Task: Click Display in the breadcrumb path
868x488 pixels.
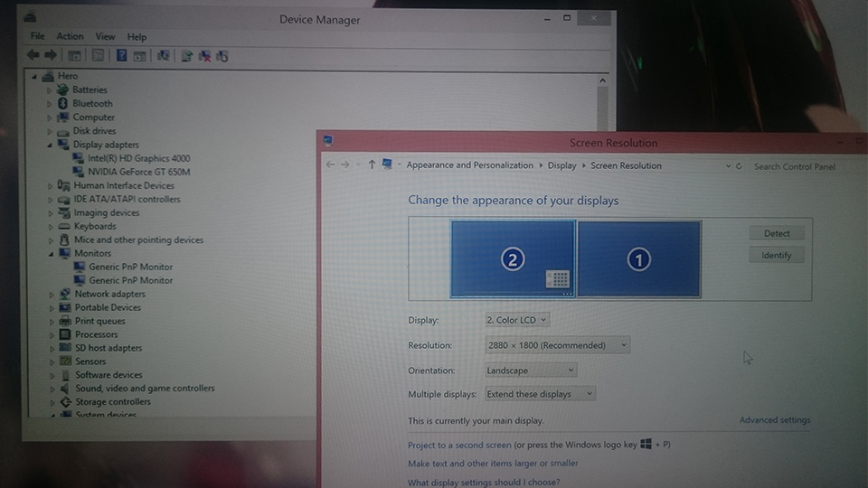Action: coord(561,165)
